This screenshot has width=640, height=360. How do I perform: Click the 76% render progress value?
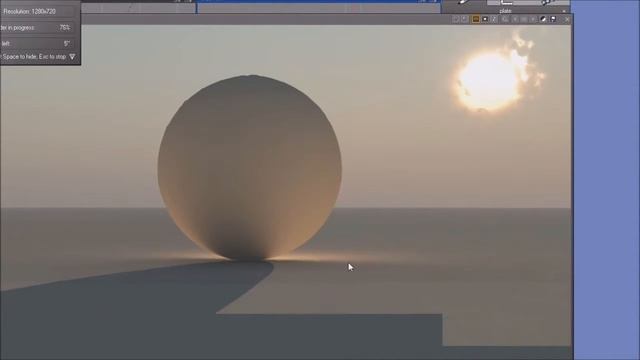64,27
